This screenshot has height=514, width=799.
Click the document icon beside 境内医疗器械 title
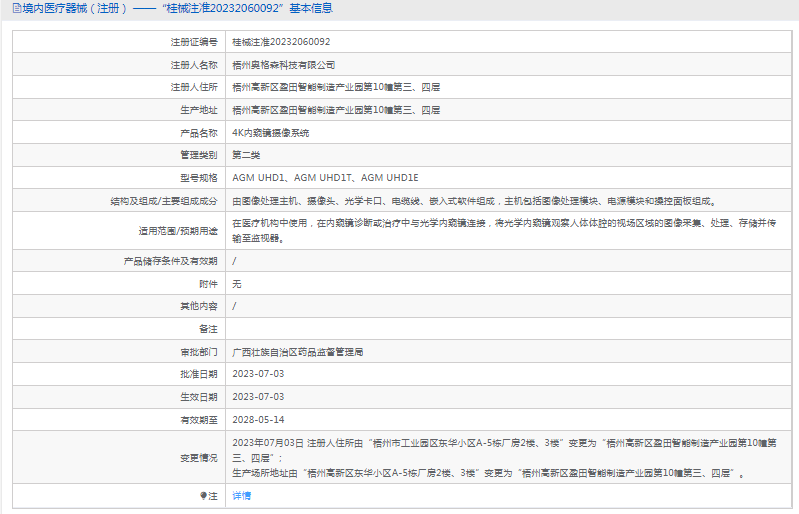pyautogui.click(x=17, y=8)
